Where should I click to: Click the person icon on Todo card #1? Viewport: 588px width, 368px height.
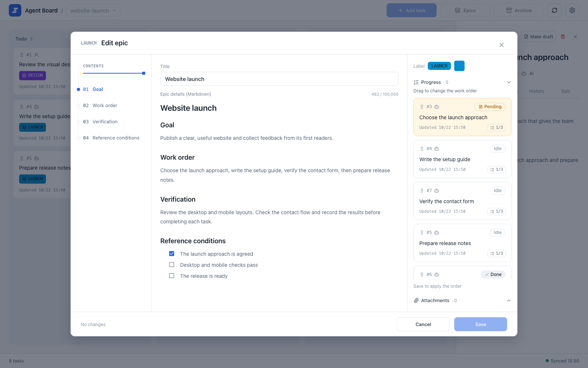pos(36,55)
